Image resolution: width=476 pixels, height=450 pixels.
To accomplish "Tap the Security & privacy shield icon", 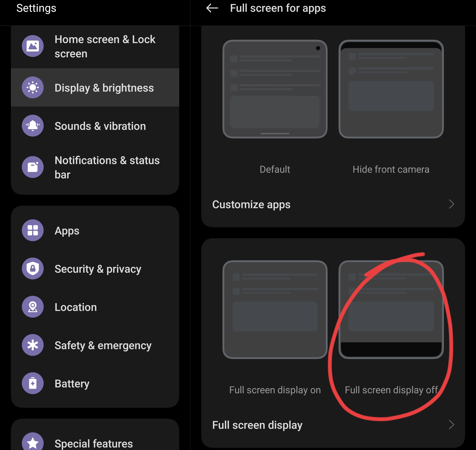I will pos(33,268).
